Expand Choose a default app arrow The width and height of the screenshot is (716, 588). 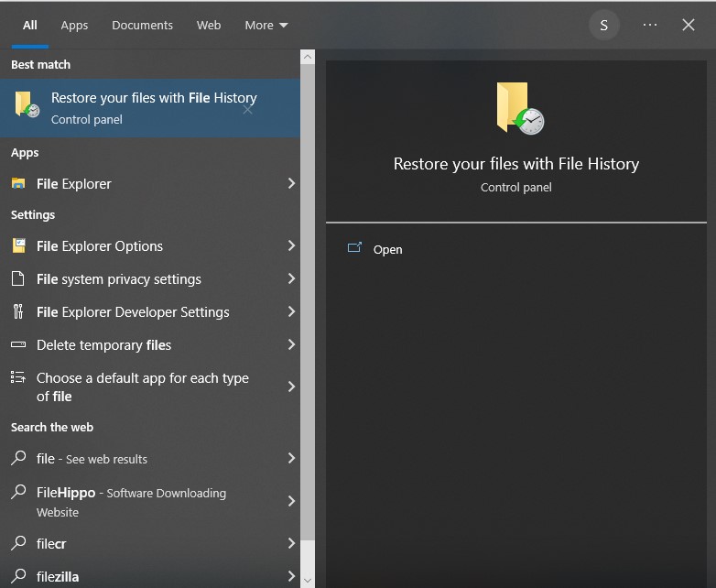pos(291,387)
